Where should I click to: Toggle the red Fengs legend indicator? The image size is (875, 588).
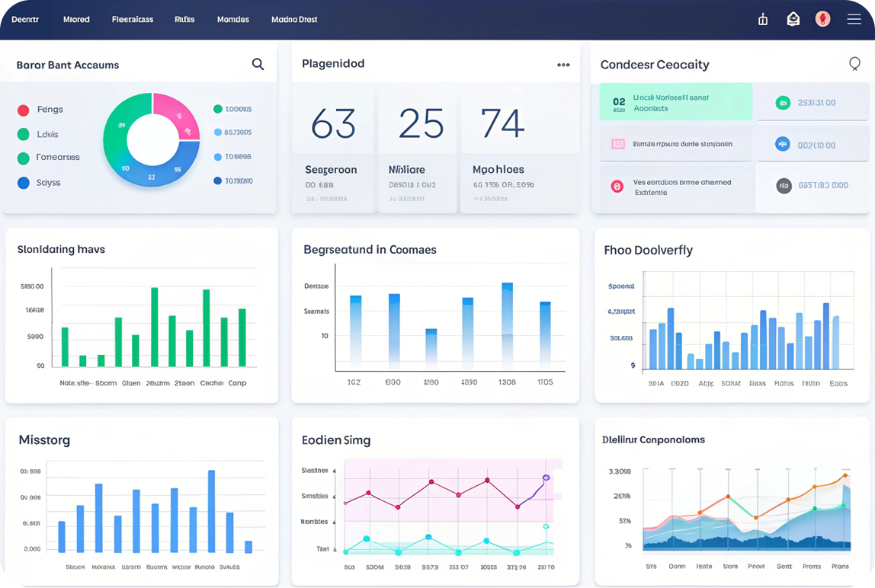[x=24, y=110]
